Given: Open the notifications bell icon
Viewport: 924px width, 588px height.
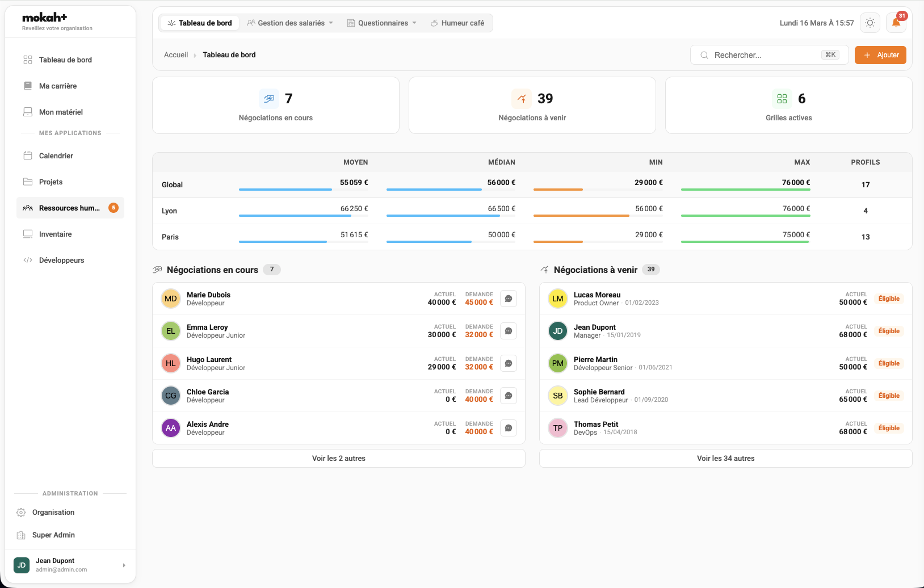Looking at the screenshot, I should 896,23.
